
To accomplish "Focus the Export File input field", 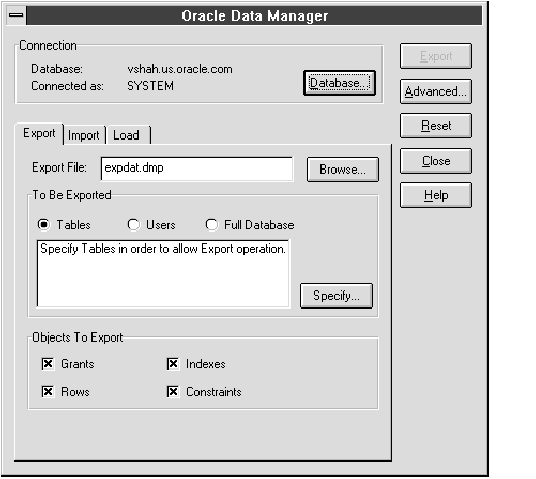I will 197,169.
